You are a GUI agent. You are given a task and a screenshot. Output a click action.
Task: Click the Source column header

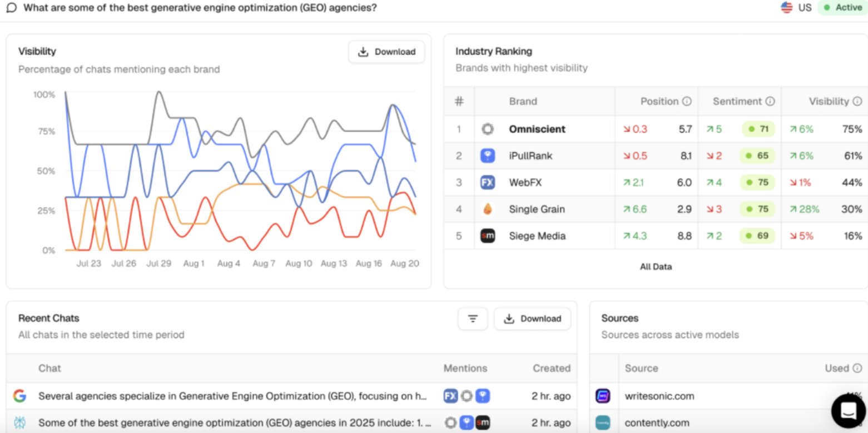641,368
